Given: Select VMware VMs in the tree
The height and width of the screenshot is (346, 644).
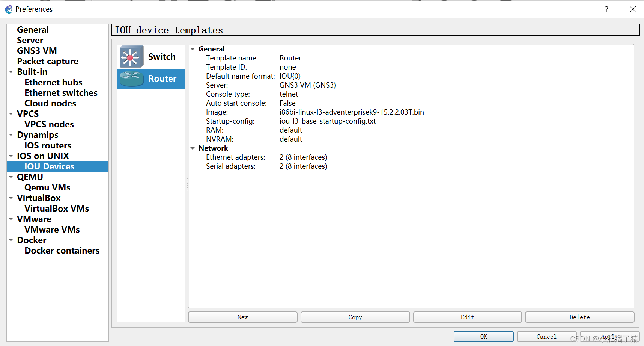Looking at the screenshot, I should coord(52,230).
